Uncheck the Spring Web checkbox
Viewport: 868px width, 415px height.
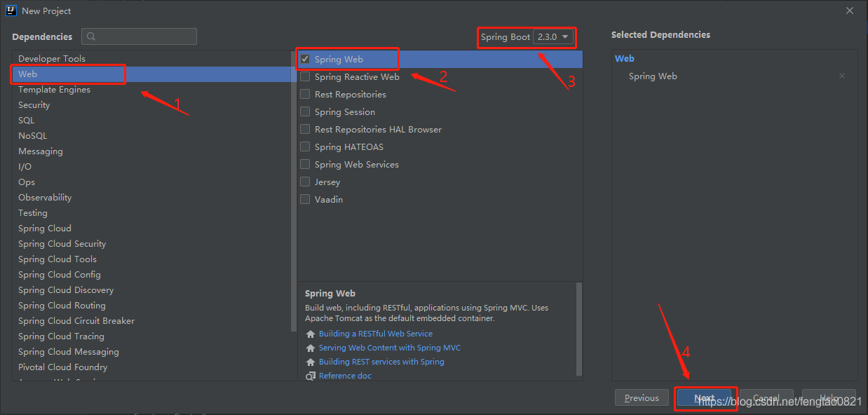305,60
